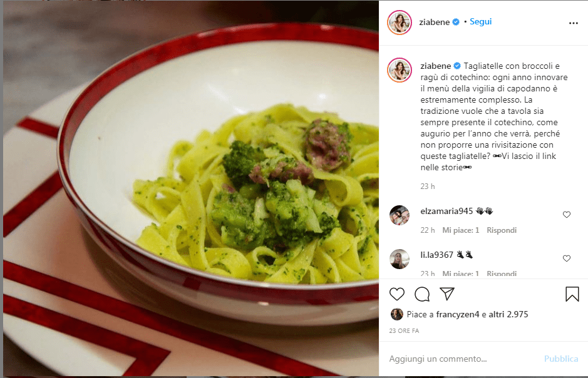Screen dimensions: 588x378
Task: Click the Aggiungi un commento text field
Action: [463, 359]
